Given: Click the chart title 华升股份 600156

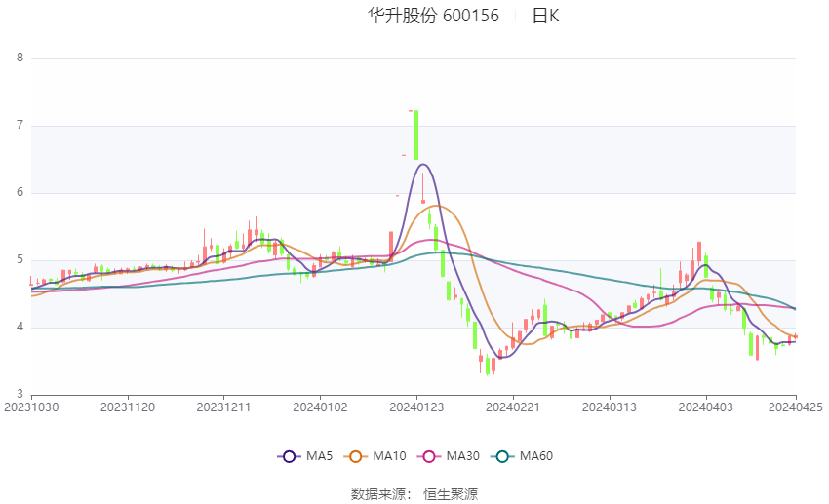Looking at the screenshot, I should pyautogui.click(x=433, y=16).
